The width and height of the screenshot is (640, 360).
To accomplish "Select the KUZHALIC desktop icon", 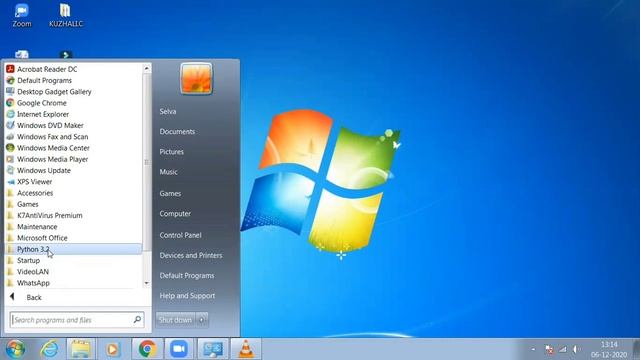I will pyautogui.click(x=66, y=16).
